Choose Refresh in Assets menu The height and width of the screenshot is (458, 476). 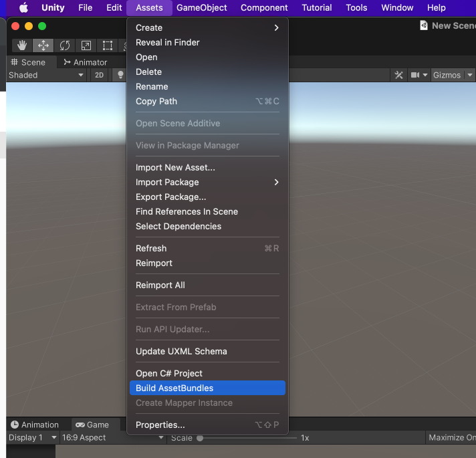point(207,248)
